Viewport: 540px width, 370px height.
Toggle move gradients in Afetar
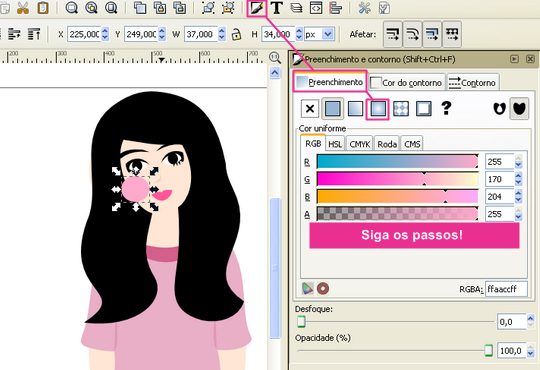coord(432,34)
